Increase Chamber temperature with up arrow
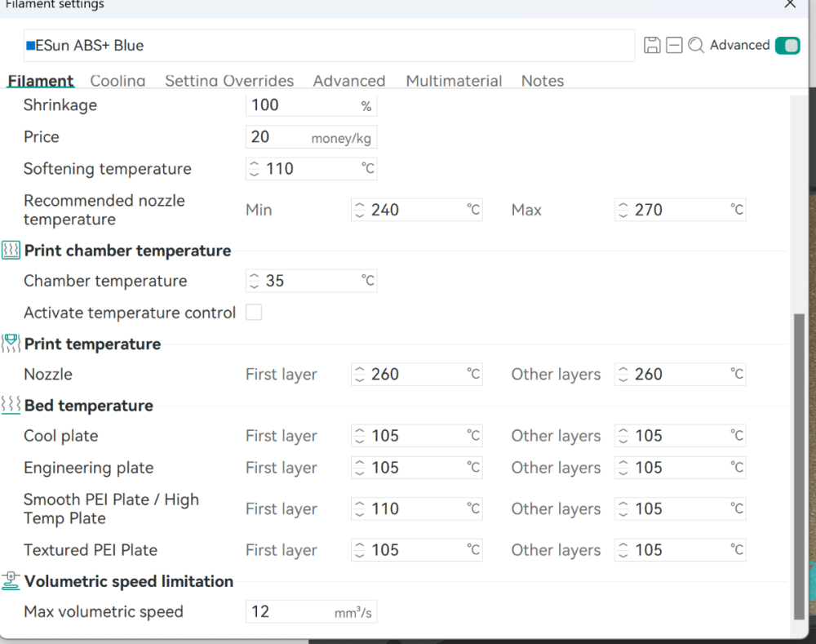The width and height of the screenshot is (816, 644). (x=254, y=277)
